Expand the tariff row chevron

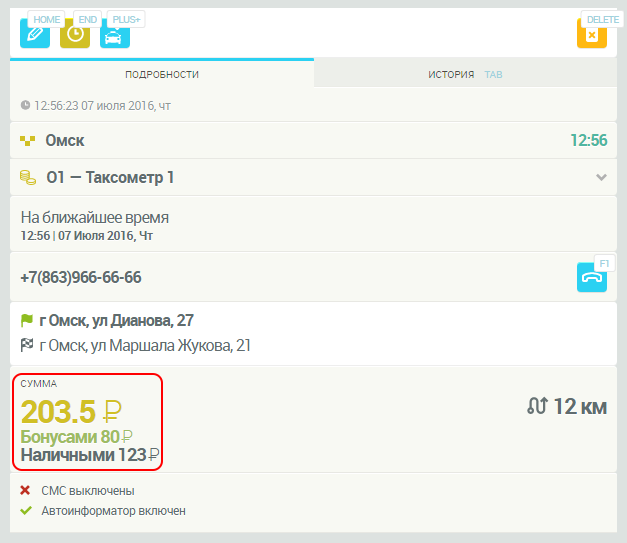click(601, 178)
